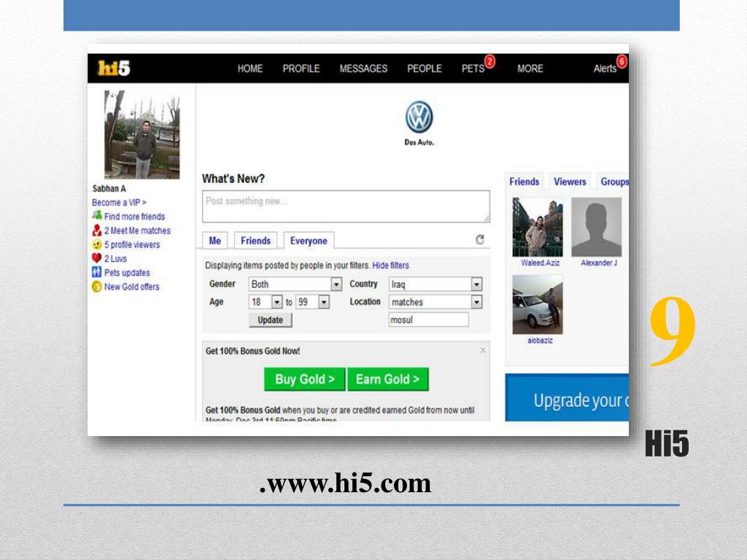This screenshot has width=747, height=560.
Task: Open the 5 profile viewers link
Action: point(133,244)
